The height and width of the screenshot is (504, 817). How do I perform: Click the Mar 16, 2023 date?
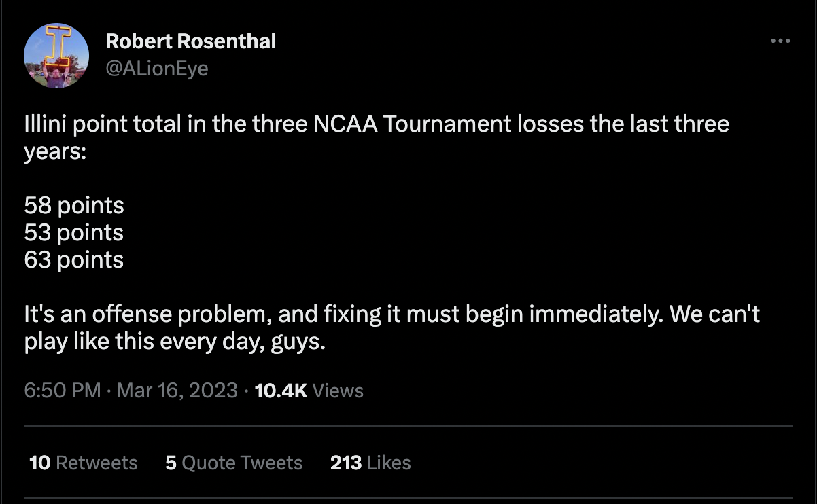[177, 391]
